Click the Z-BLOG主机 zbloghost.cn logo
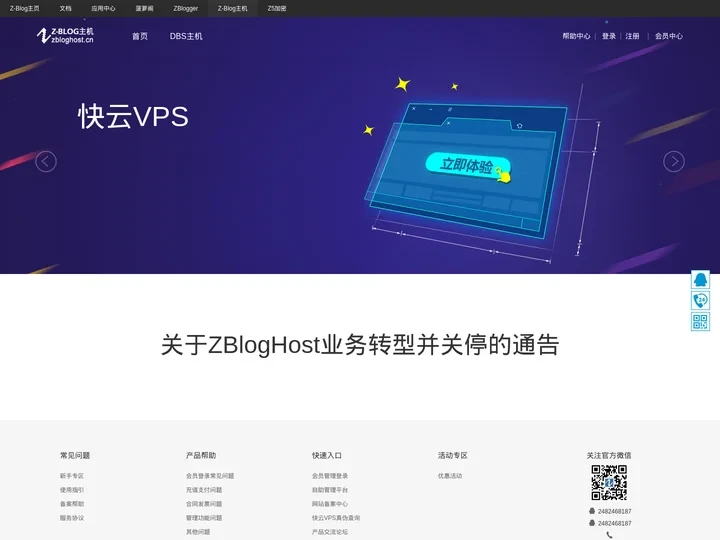Viewport: 720px width, 540px height. [65, 35]
